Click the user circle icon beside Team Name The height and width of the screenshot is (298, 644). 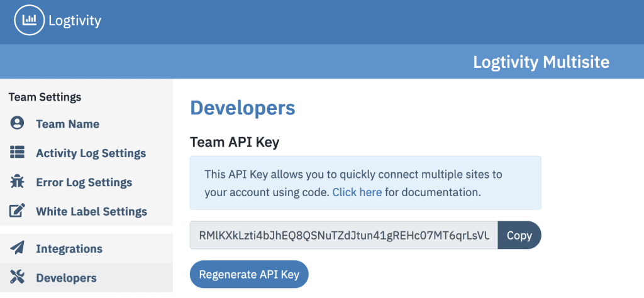(18, 123)
